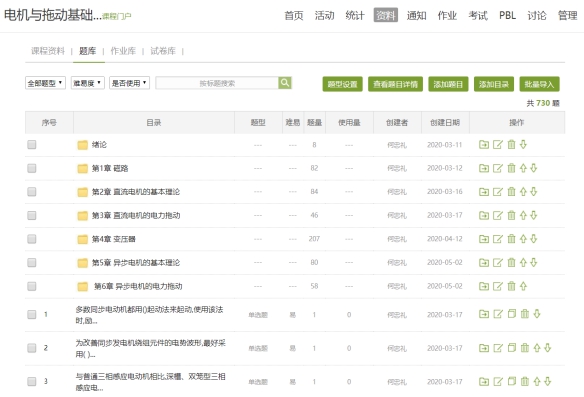Expand the 难易度 dropdown filter

click(x=88, y=83)
